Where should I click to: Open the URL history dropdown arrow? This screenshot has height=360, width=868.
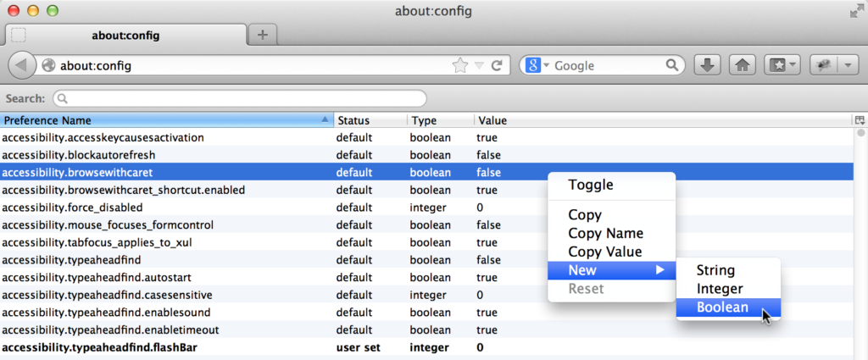point(480,66)
